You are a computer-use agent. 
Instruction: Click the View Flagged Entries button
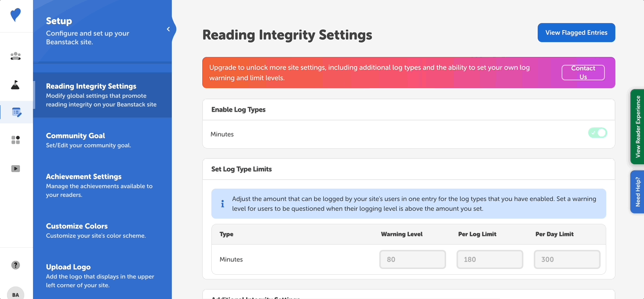tap(576, 33)
